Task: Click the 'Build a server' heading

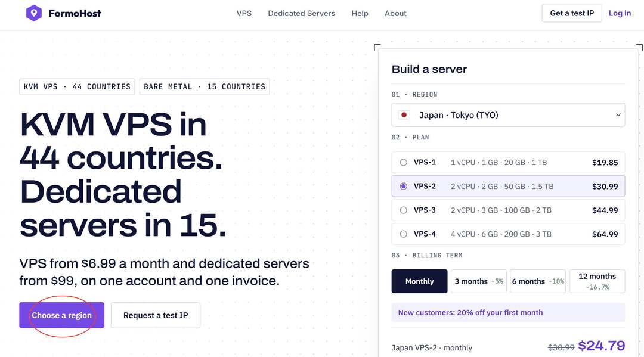Action: click(x=429, y=69)
